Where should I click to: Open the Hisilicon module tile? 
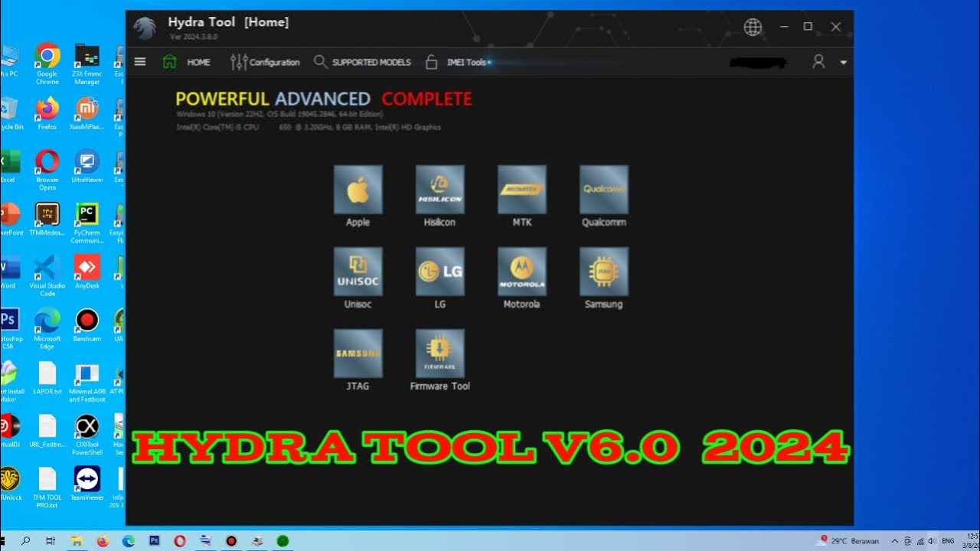439,190
